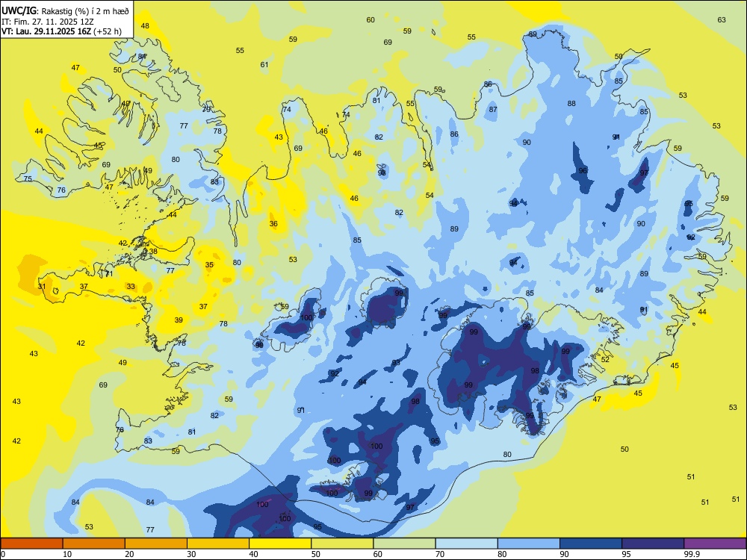Select the purple above-99.9 legend swatch
747x560 pixels.
(715, 544)
